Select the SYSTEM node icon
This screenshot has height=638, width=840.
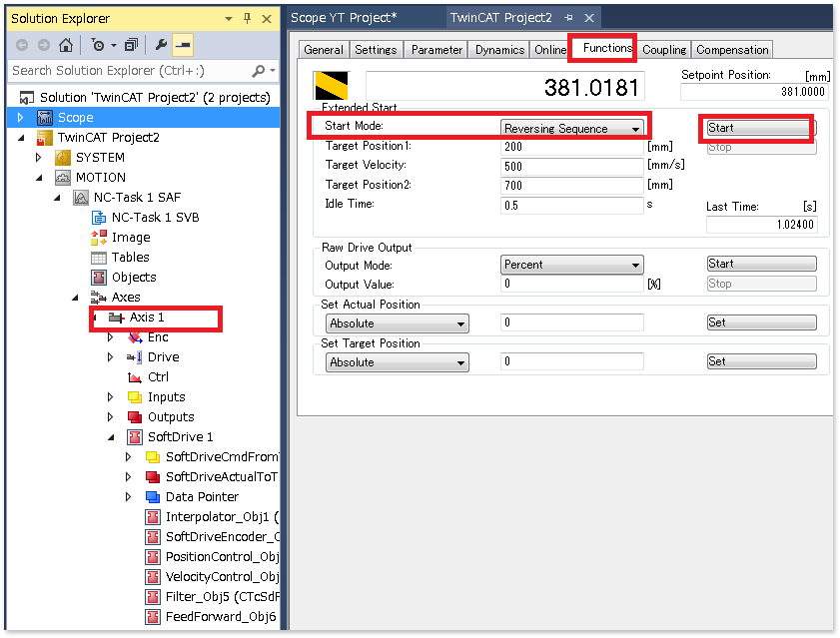[x=63, y=158]
